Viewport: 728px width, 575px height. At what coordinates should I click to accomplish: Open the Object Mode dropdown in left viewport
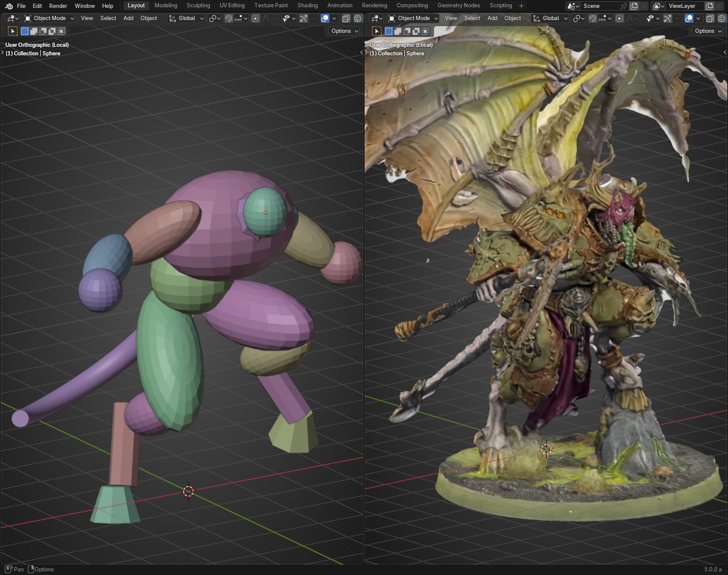pos(49,18)
